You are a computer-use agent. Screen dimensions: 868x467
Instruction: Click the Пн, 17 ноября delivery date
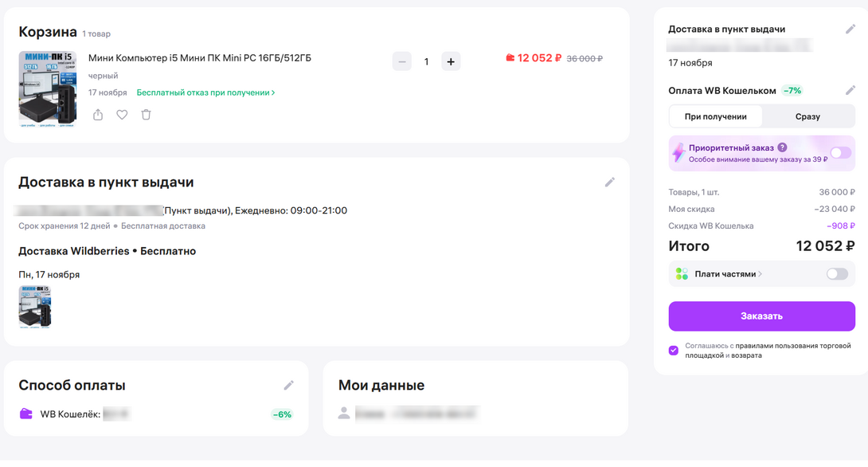point(49,275)
